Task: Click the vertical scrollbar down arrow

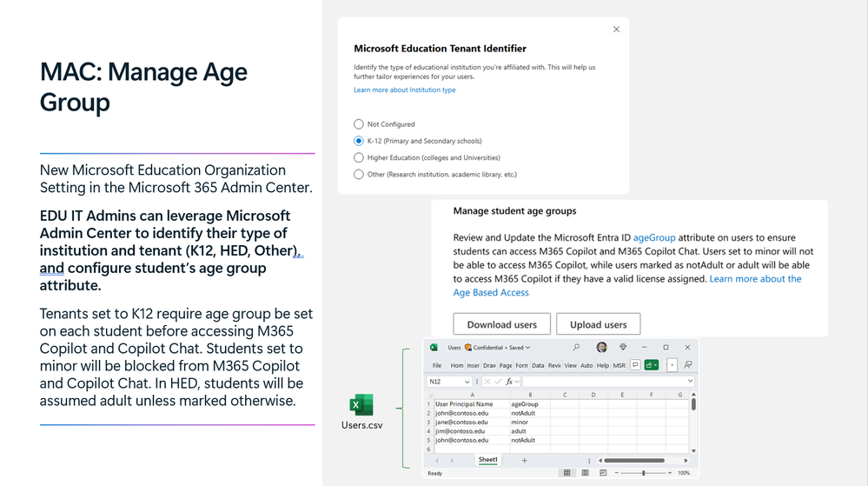Action: (x=693, y=451)
